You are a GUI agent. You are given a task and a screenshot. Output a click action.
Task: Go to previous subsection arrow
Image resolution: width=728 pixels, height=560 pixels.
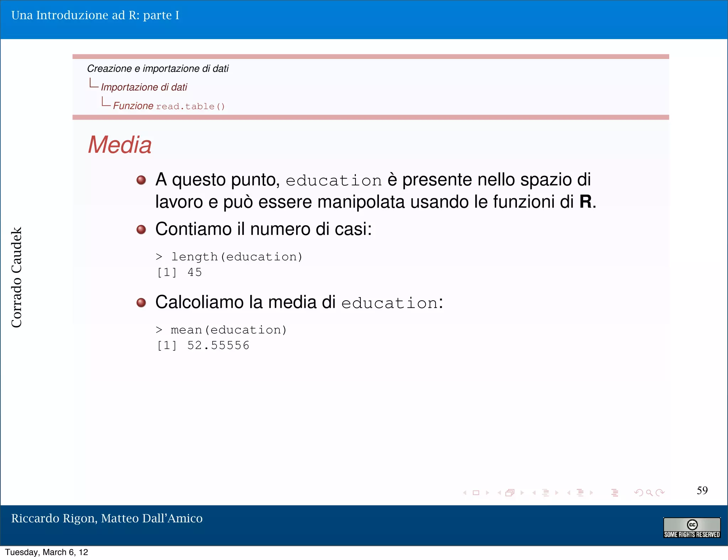click(534, 492)
